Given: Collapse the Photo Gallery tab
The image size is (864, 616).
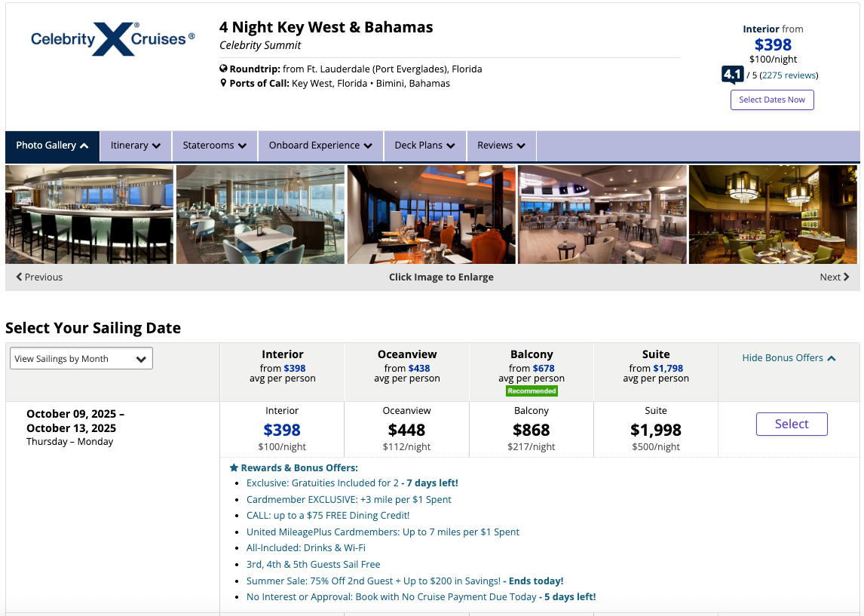Looking at the screenshot, I should pos(52,146).
